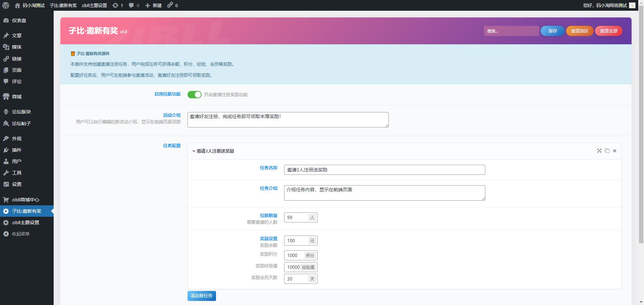Duplicate the 邀请3人注册送奖励 task

pyautogui.click(x=607, y=151)
